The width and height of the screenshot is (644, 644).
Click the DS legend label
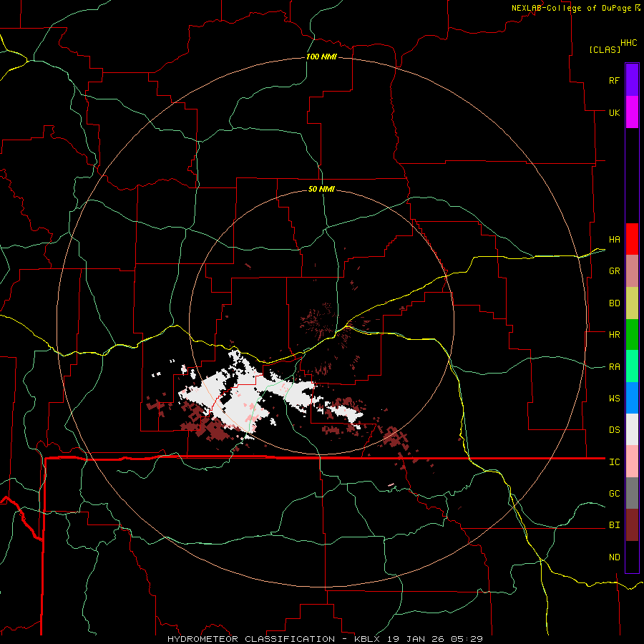pyautogui.click(x=614, y=429)
